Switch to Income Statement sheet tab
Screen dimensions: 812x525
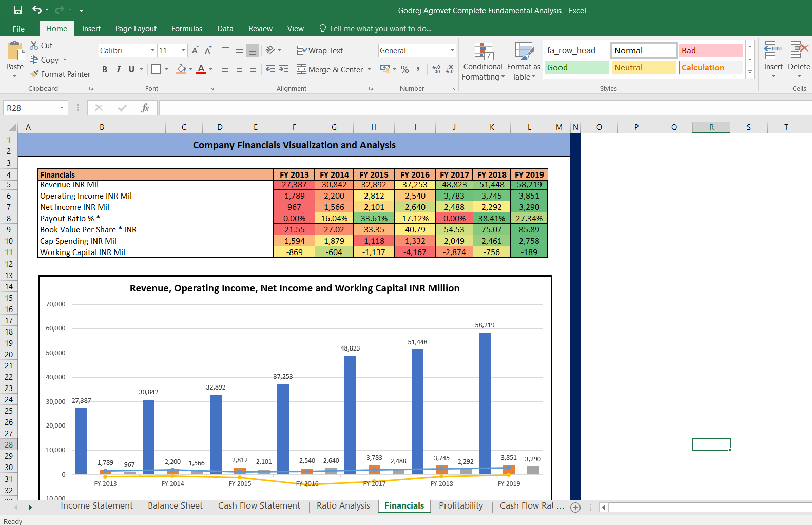click(96, 506)
